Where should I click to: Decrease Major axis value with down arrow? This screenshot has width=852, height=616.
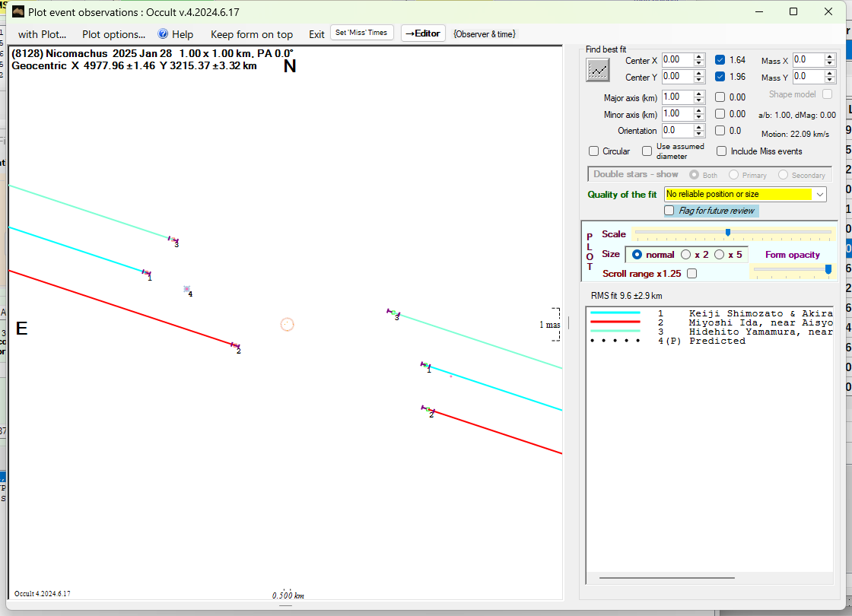699,101
